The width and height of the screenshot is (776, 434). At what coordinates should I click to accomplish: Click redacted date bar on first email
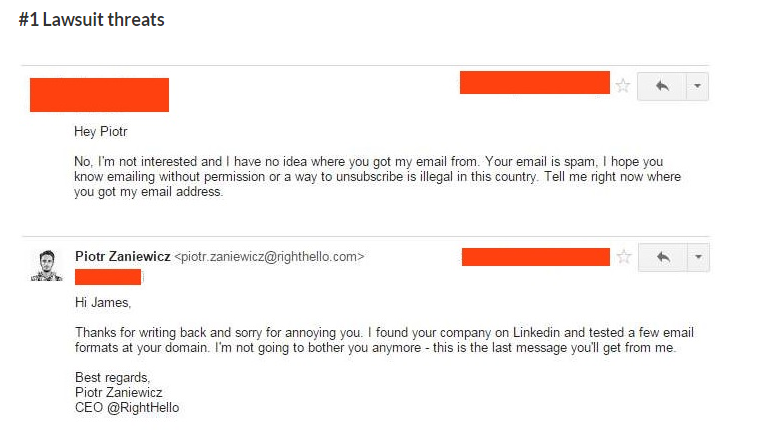pos(534,82)
